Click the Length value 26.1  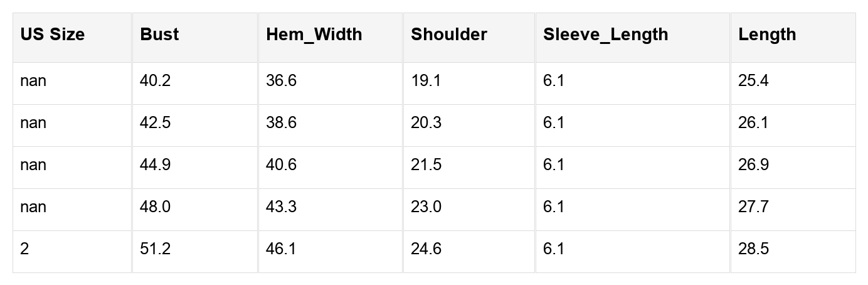click(753, 123)
